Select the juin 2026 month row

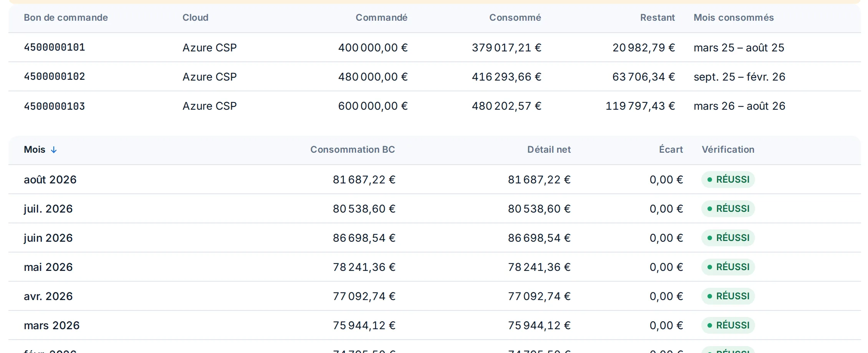[x=435, y=238]
